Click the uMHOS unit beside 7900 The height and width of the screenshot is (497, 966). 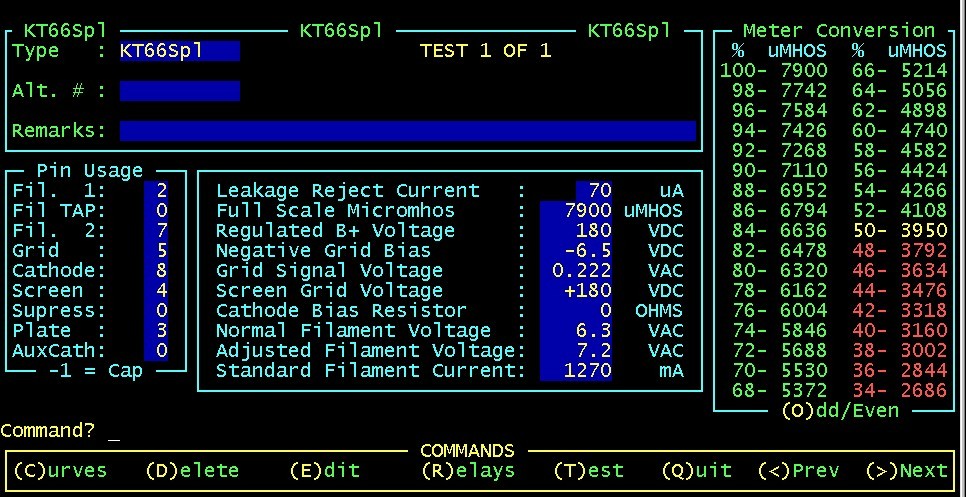point(654,211)
